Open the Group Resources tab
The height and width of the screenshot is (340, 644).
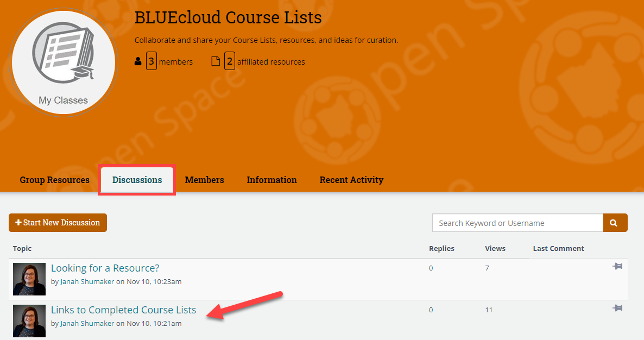click(55, 180)
